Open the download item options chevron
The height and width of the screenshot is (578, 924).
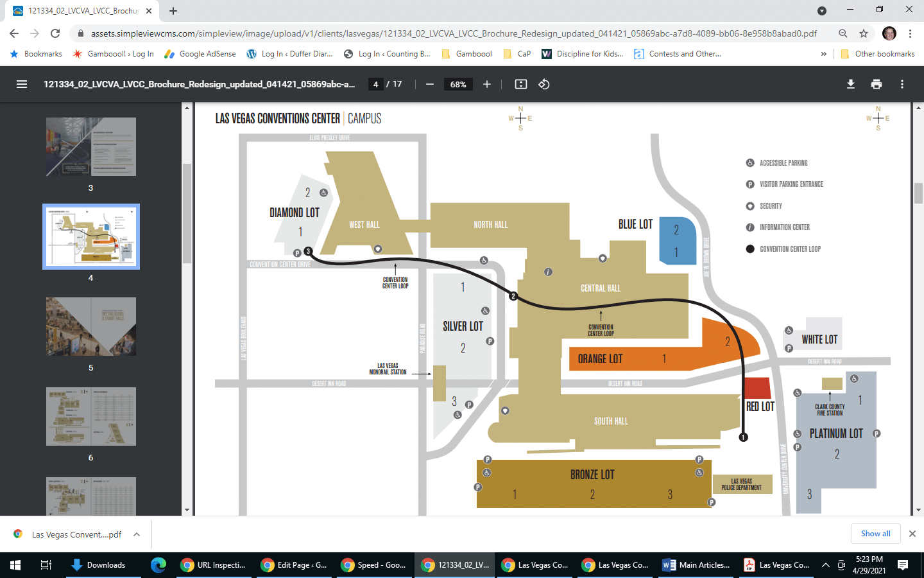137,534
